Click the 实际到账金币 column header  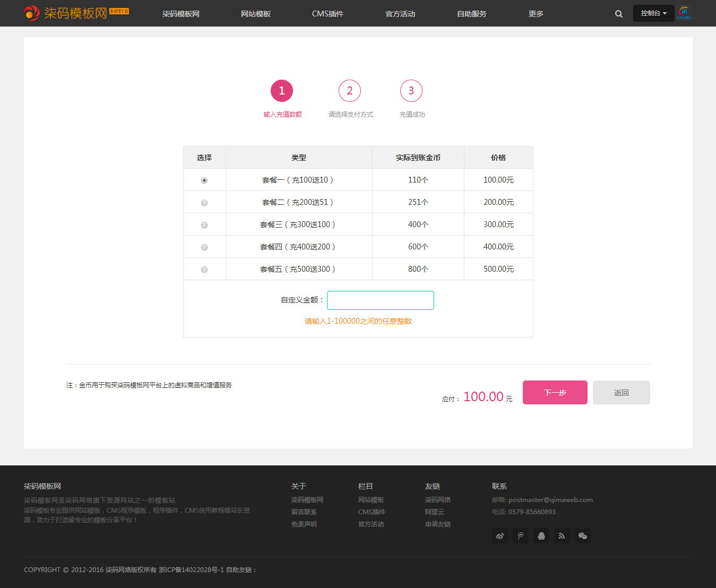(418, 158)
